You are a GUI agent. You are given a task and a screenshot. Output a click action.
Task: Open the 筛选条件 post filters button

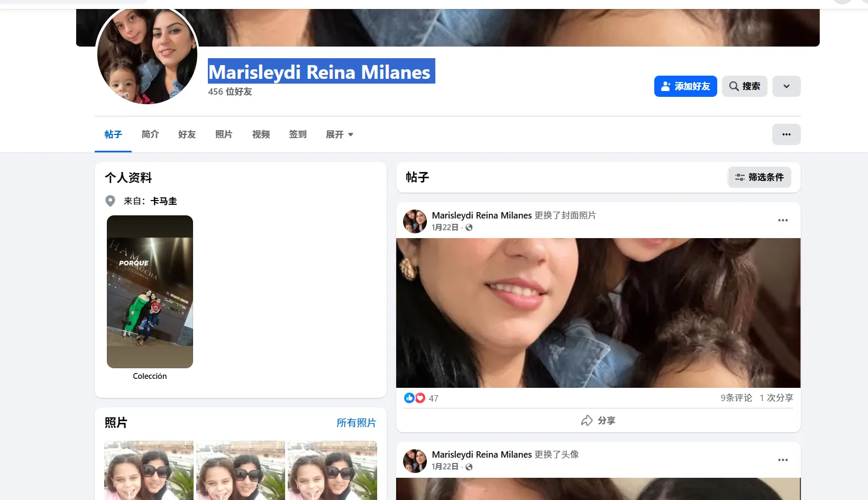[760, 177]
